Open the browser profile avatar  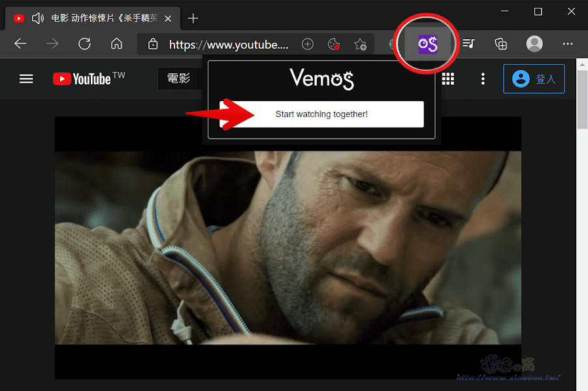[x=534, y=44]
